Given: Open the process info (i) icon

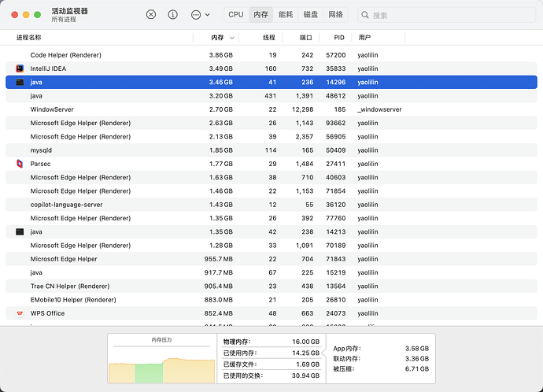Looking at the screenshot, I should tap(172, 14).
